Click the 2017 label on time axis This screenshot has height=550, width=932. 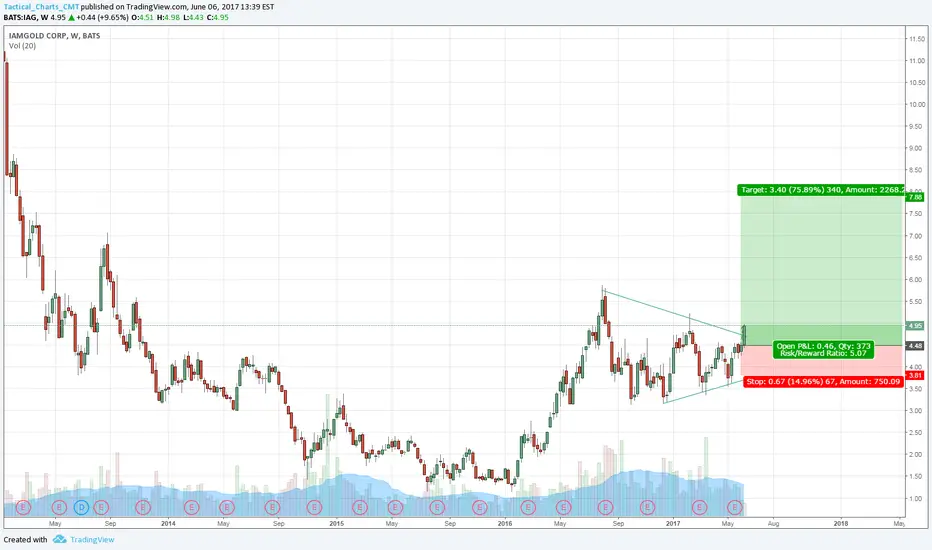click(673, 524)
